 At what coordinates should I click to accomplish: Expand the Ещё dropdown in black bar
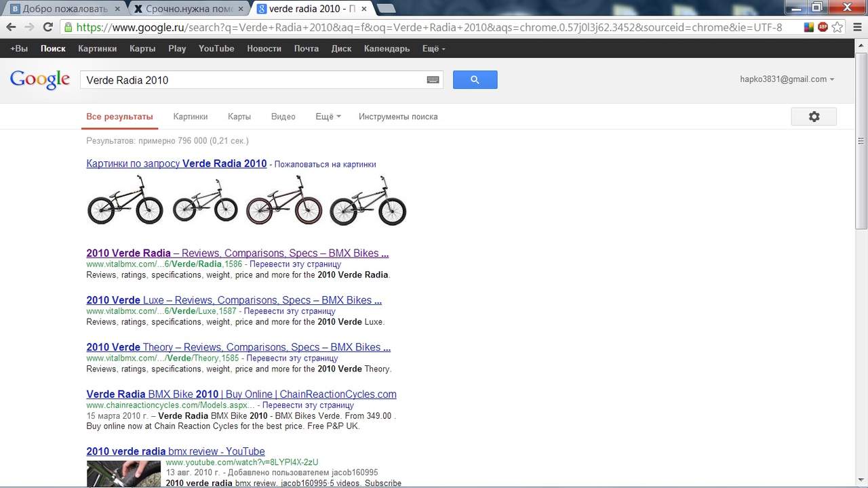pos(433,49)
